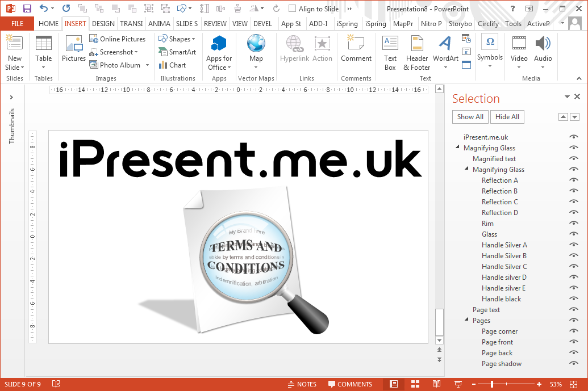Toggle visibility of Handle black
This screenshot has height=391, width=588.
(573, 299)
